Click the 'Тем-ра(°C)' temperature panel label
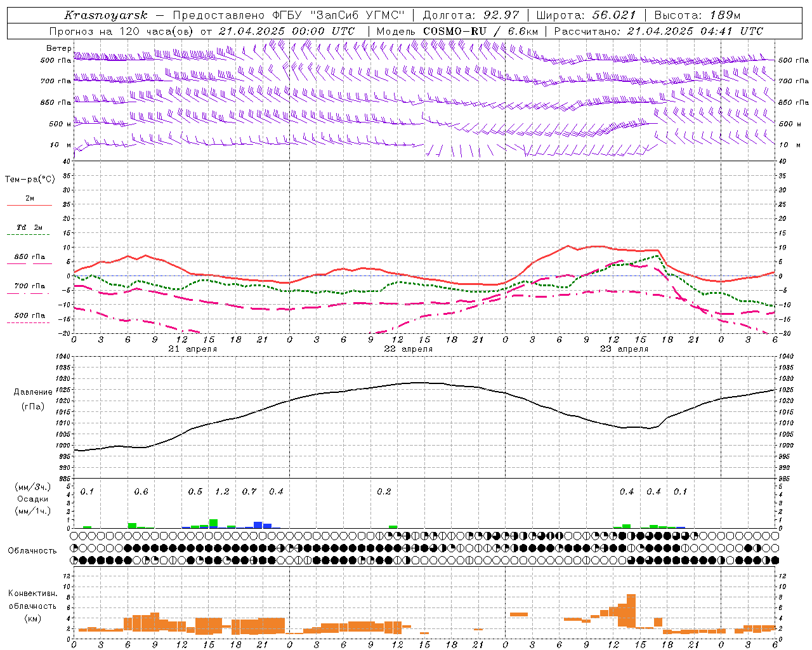This screenshot has width=812, height=650. (30, 180)
